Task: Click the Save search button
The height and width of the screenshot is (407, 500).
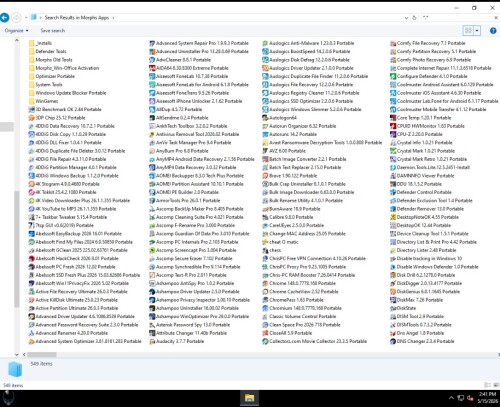Action: tap(53, 31)
